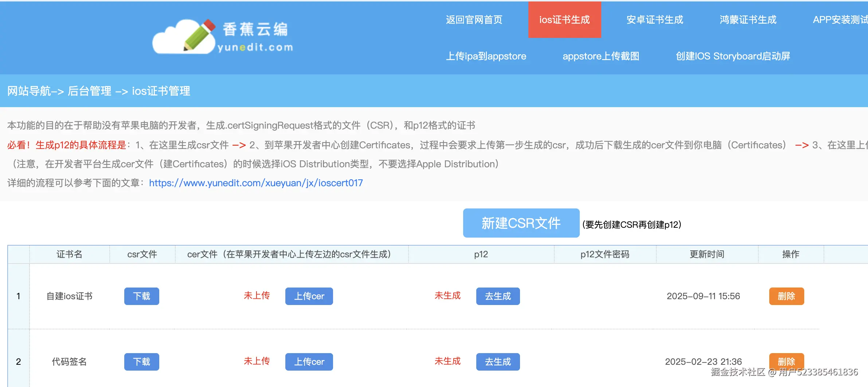Open 上传ipa到appstore
The image size is (868, 387).
pos(486,56)
